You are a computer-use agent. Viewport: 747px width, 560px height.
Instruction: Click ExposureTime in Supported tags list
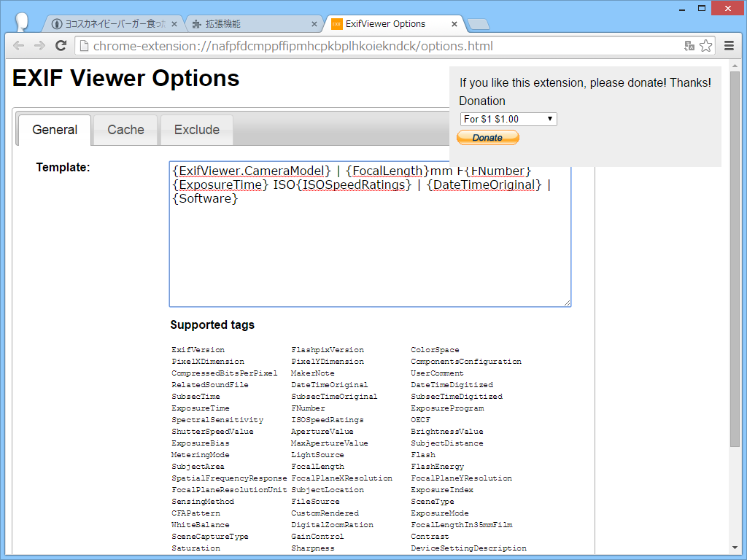[200, 408]
